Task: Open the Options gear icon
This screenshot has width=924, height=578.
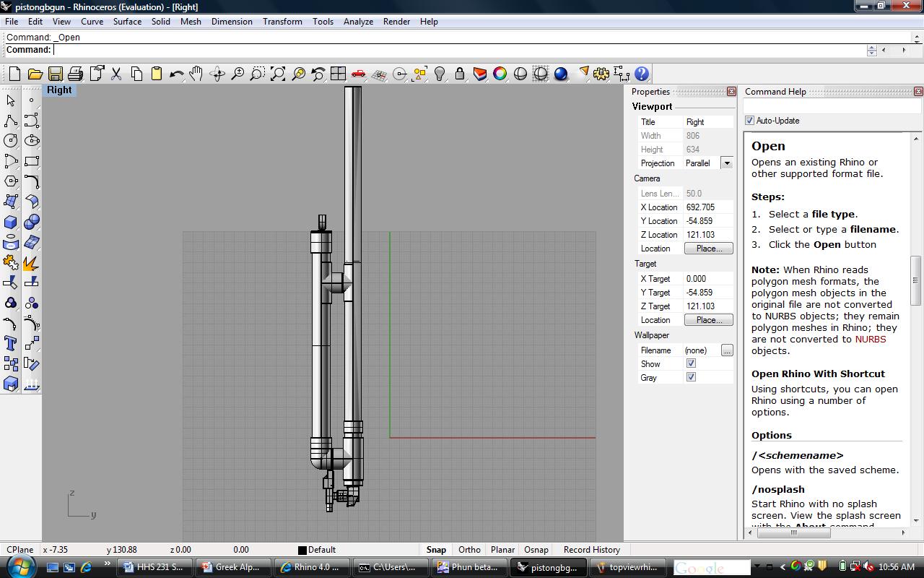Action: point(601,74)
